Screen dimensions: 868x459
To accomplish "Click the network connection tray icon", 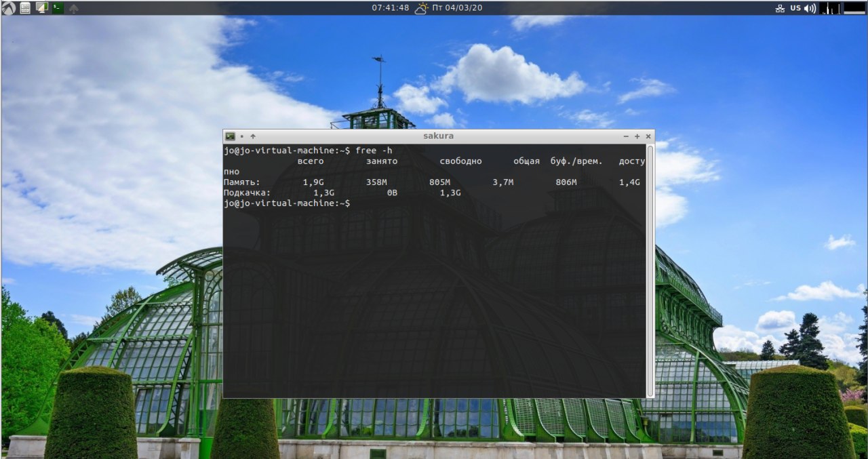I will [780, 8].
